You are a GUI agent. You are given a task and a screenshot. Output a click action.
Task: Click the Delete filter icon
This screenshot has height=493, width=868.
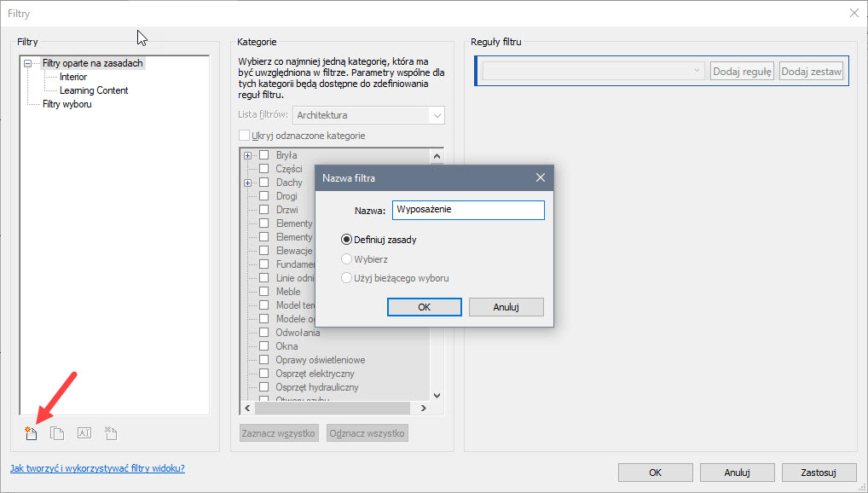[110, 433]
